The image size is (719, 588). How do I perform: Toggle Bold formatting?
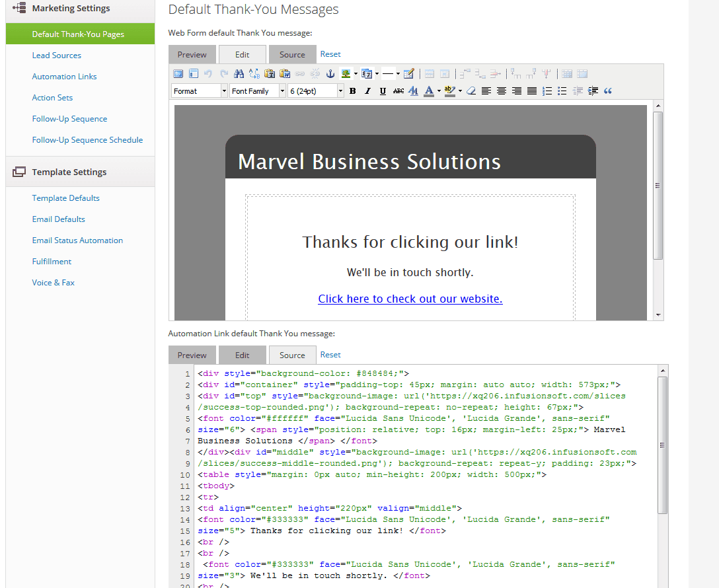pos(353,91)
